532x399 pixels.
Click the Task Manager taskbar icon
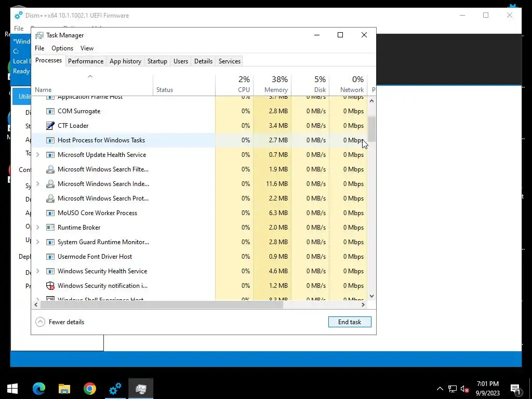(141, 389)
